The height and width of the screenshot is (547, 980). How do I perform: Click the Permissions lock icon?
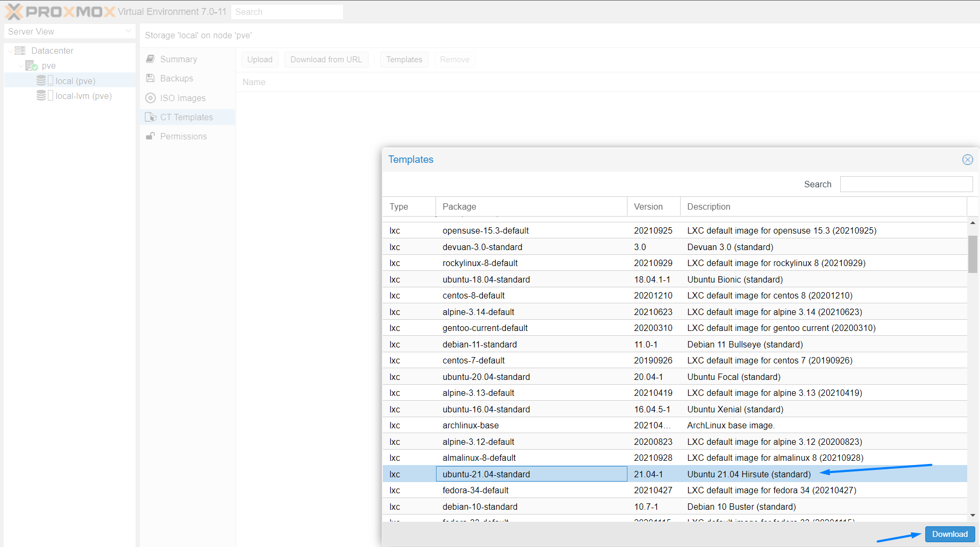coord(150,136)
